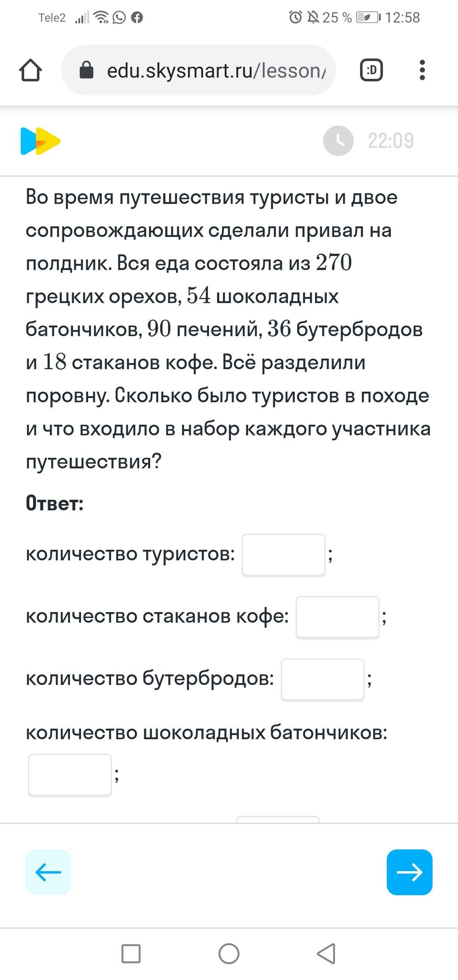Viewport: 458px width, 980px height.
Task: Tap the partially visible bottom input field
Action: [278, 819]
